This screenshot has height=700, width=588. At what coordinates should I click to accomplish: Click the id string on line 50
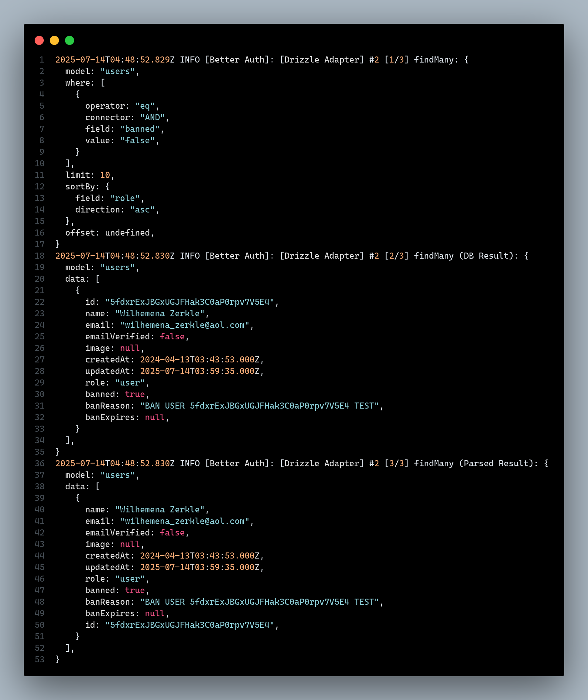point(190,625)
